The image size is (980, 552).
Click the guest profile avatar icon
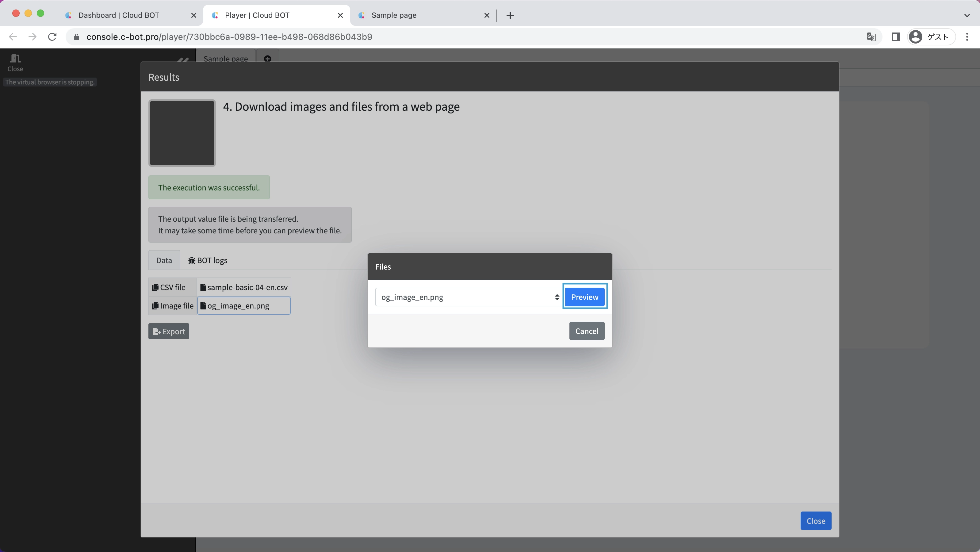pyautogui.click(x=915, y=37)
